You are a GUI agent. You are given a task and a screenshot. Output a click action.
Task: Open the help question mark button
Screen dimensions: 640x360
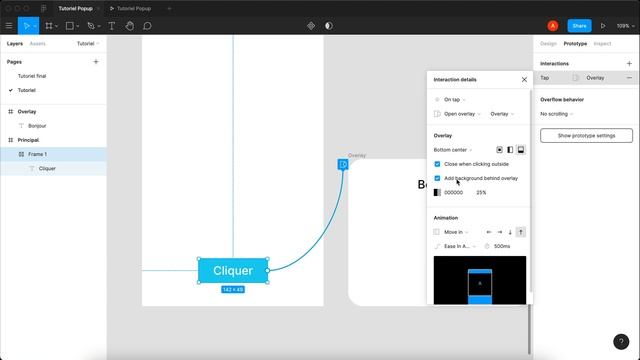tap(621, 342)
